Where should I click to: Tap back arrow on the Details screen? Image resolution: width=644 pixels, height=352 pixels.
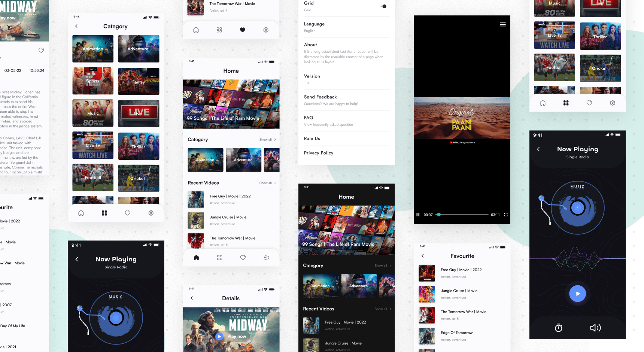click(192, 298)
